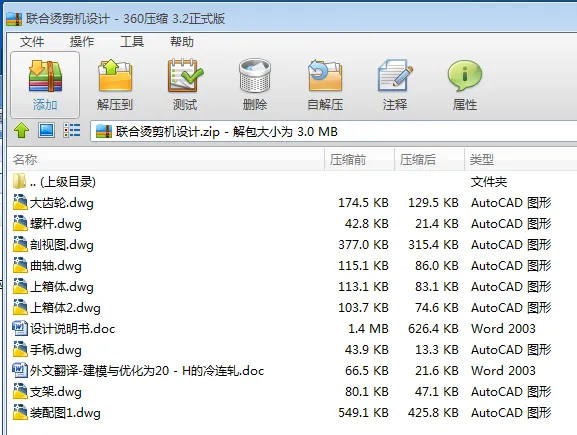This screenshot has height=435, width=577.
Task: Click the 手柄.dwg file icon
Action: click(20, 349)
